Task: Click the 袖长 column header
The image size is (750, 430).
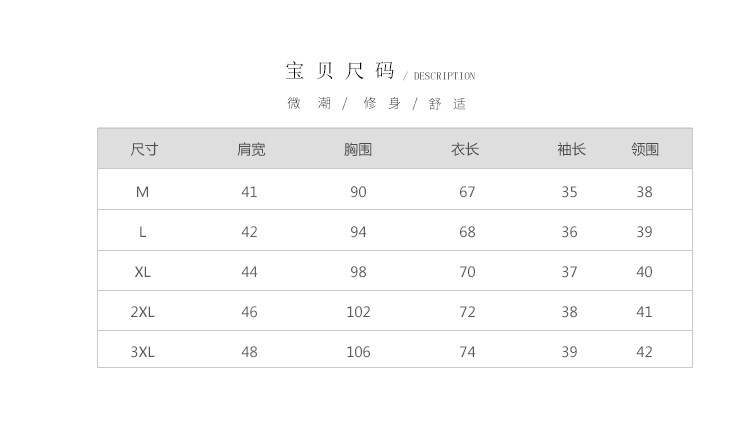Action: tap(571, 150)
